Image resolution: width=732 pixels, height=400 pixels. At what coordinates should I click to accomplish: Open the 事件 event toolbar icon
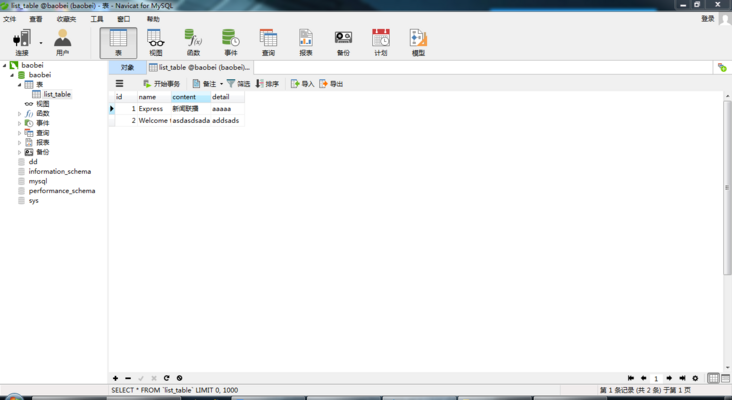tap(231, 42)
